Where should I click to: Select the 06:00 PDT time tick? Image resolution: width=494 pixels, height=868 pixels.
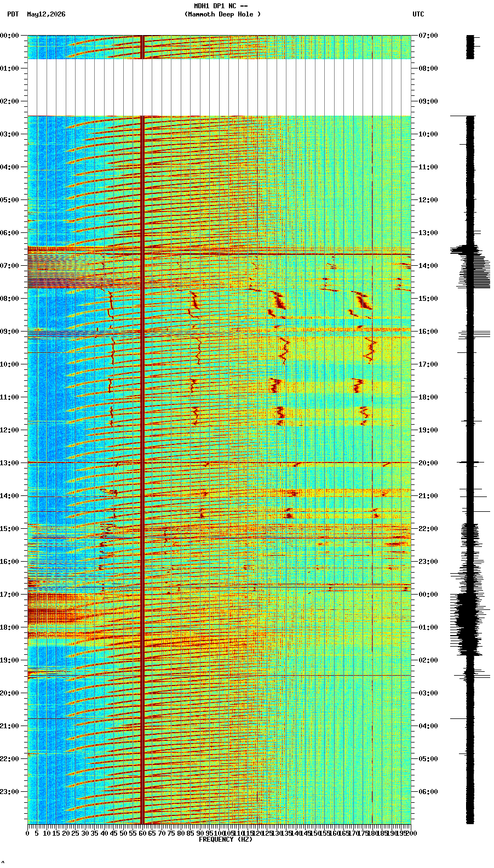click(9, 232)
